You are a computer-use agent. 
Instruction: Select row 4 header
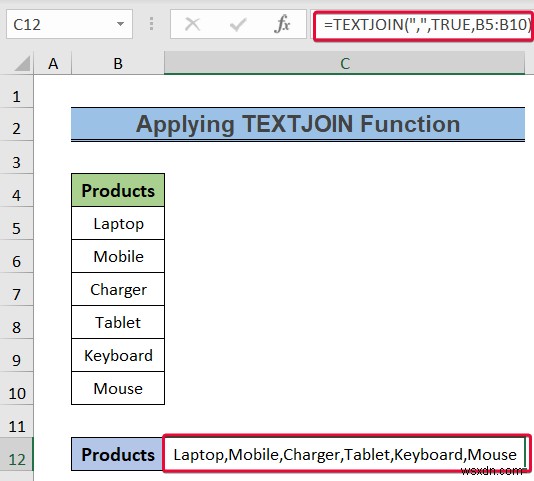click(x=17, y=191)
